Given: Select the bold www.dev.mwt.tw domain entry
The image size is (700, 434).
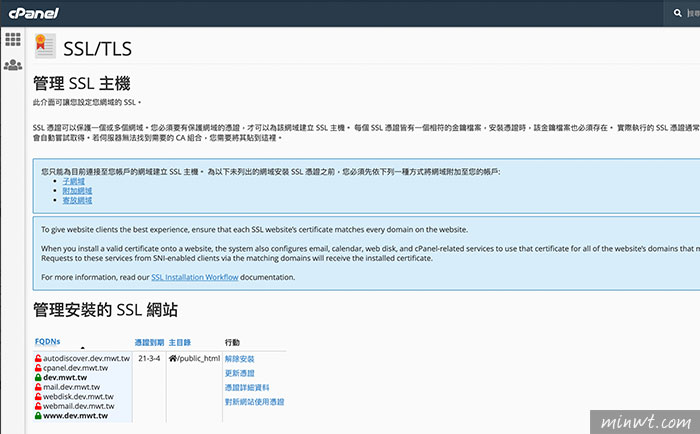Looking at the screenshot, I should click(75, 416).
